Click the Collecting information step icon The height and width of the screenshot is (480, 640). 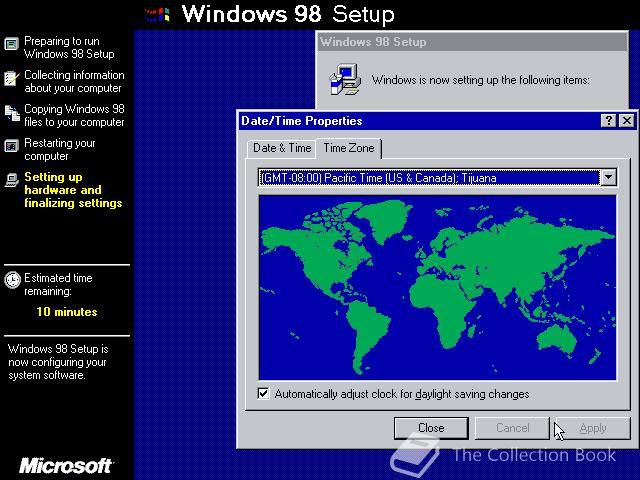[x=11, y=78]
